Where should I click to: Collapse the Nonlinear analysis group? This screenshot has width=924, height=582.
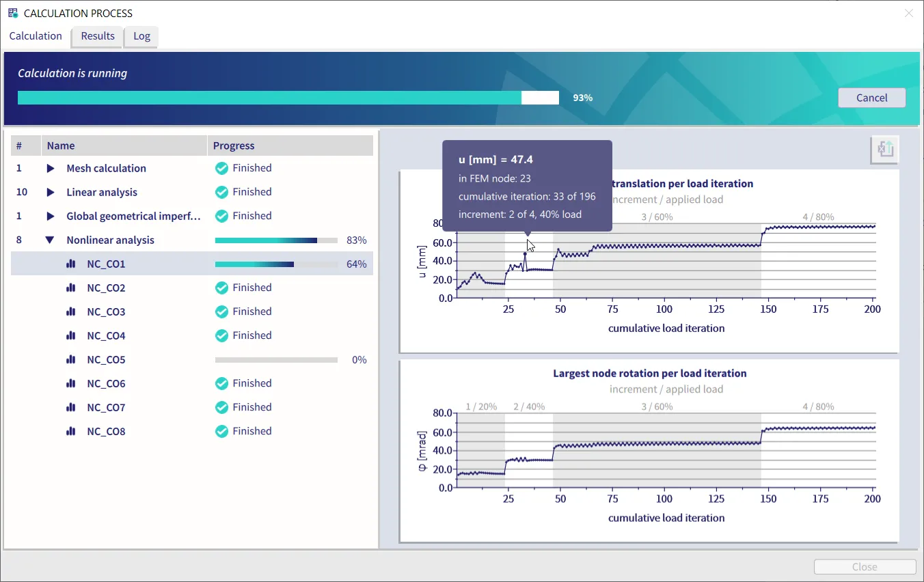pyautogui.click(x=50, y=240)
